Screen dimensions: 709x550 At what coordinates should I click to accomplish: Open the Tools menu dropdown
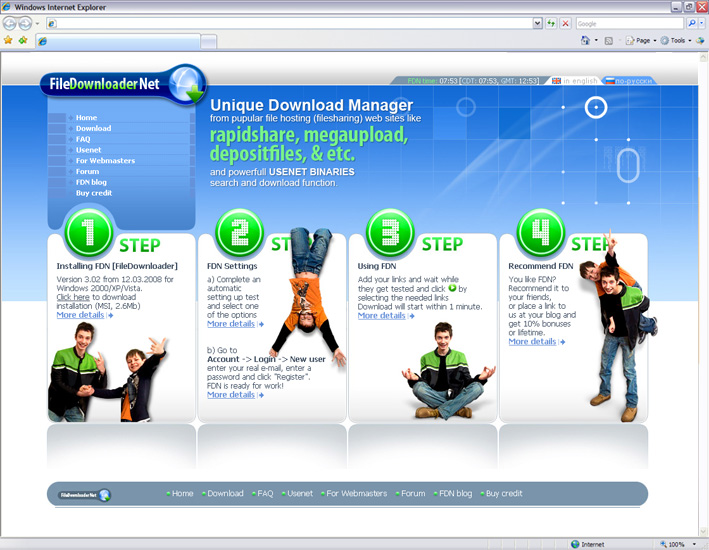(676, 41)
